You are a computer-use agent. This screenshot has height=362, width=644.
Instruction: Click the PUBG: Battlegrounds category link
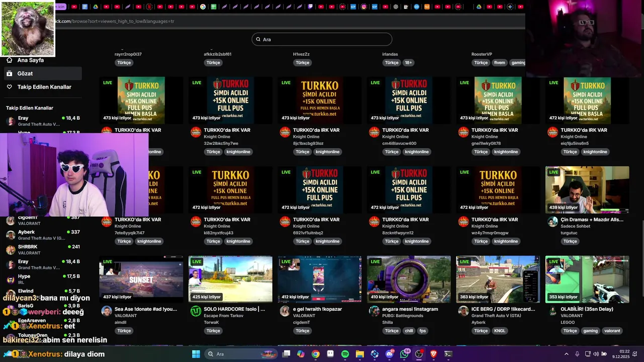click(x=403, y=316)
